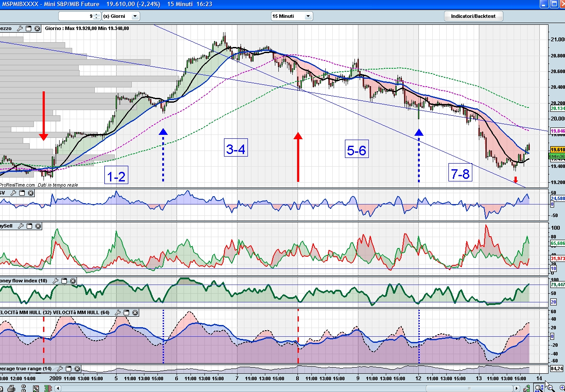The height and width of the screenshot is (392, 565).
Task: Click the stepper arrows beside the 9 field
Action: (97, 16)
